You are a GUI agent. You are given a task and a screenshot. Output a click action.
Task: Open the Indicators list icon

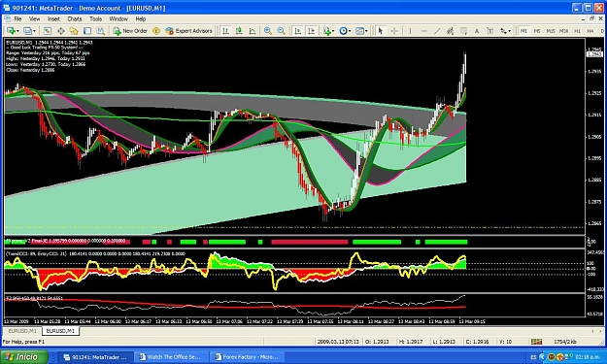tap(327, 31)
